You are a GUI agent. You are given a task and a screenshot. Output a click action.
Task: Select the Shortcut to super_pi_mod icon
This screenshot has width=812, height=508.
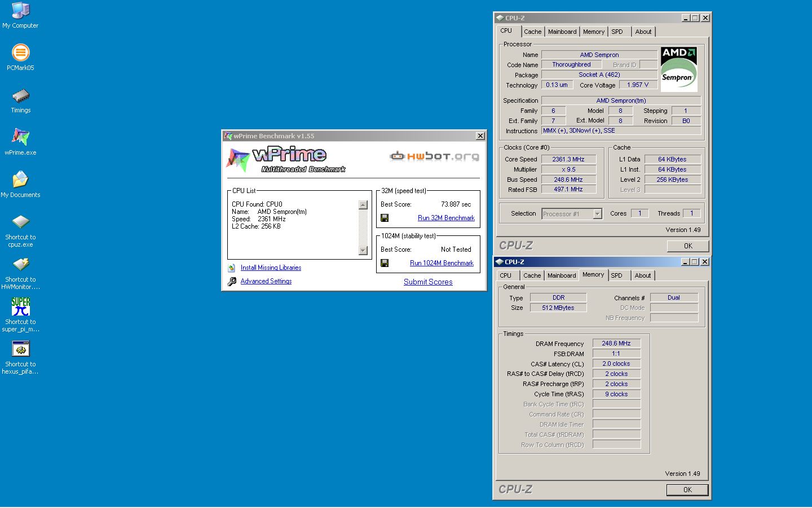click(x=20, y=307)
